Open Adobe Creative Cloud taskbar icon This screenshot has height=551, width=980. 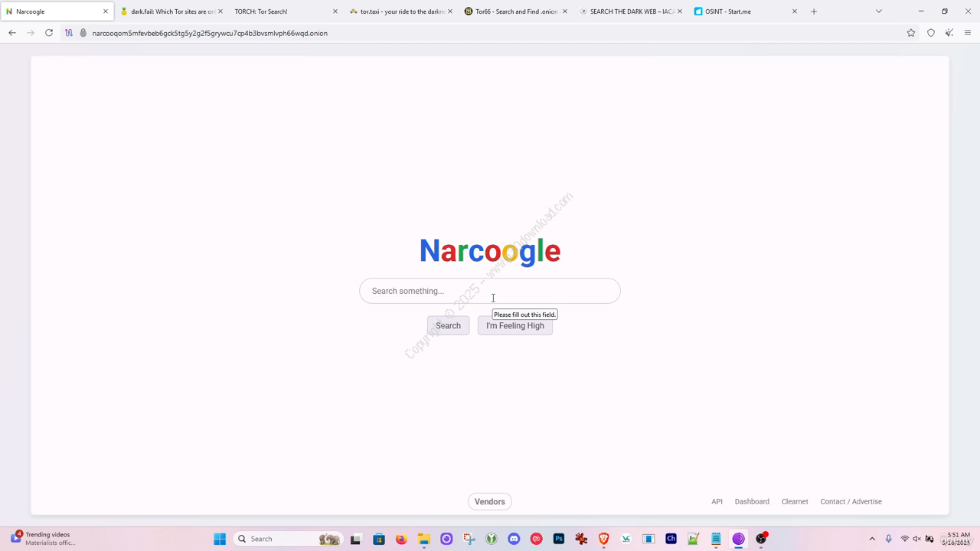click(x=536, y=539)
